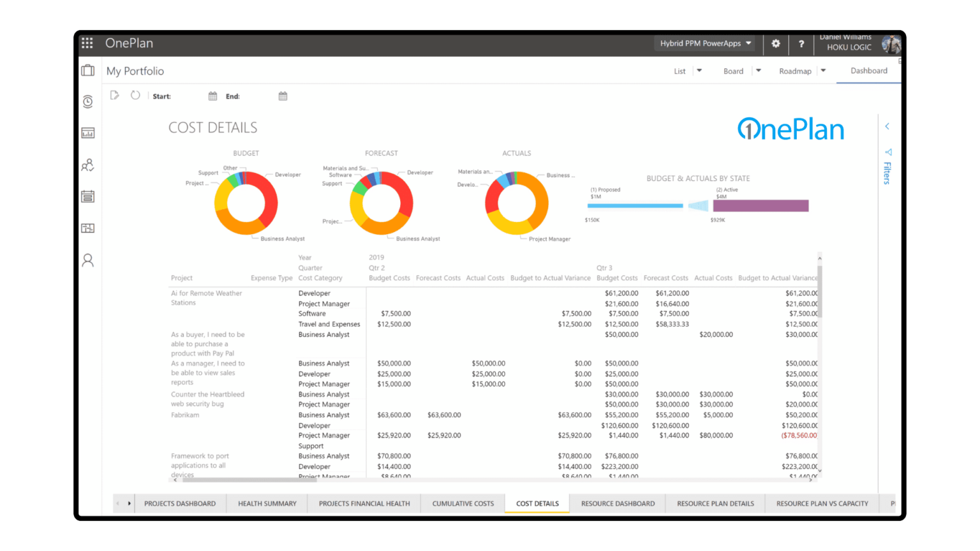Sort by the Expense Type column header
The height and width of the screenshot is (551, 980).
(271, 278)
